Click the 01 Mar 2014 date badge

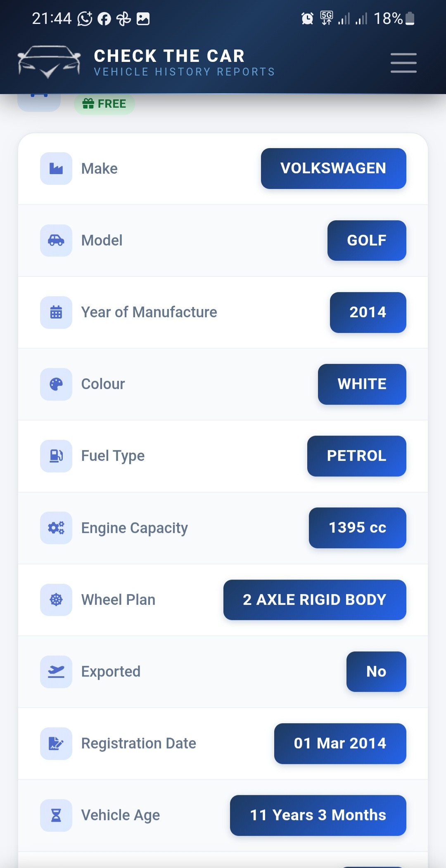340,743
